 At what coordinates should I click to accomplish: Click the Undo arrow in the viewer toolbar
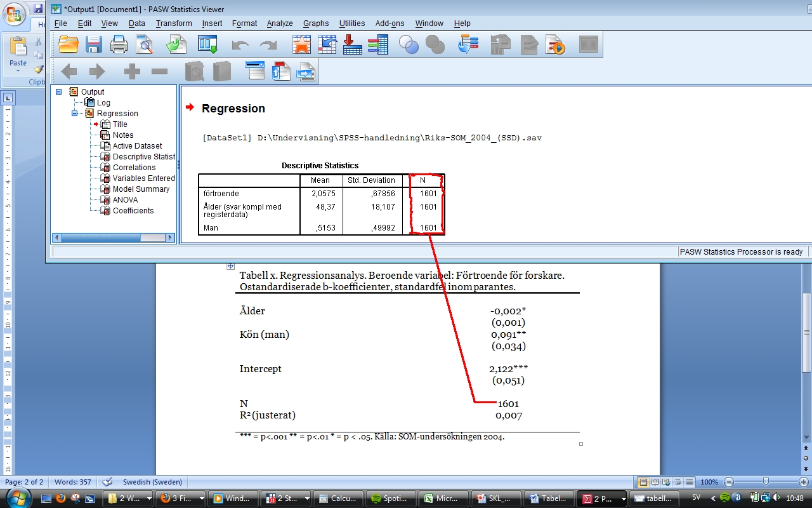(240, 45)
